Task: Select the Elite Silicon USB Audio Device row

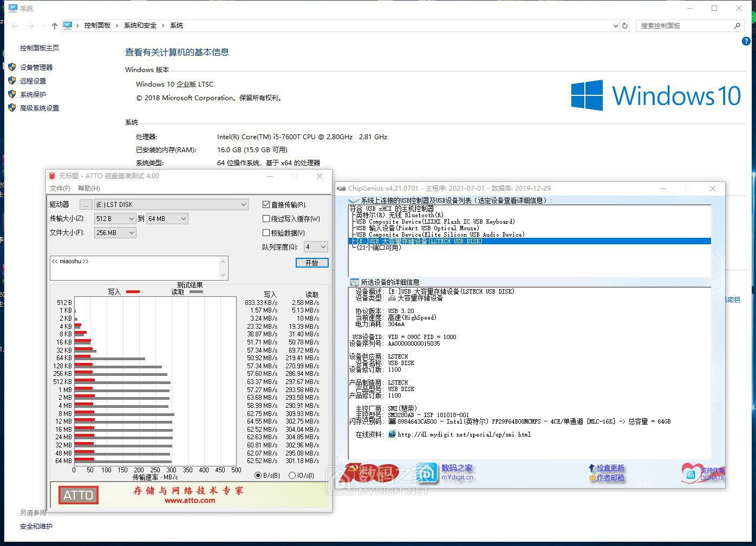Action: (x=440, y=235)
